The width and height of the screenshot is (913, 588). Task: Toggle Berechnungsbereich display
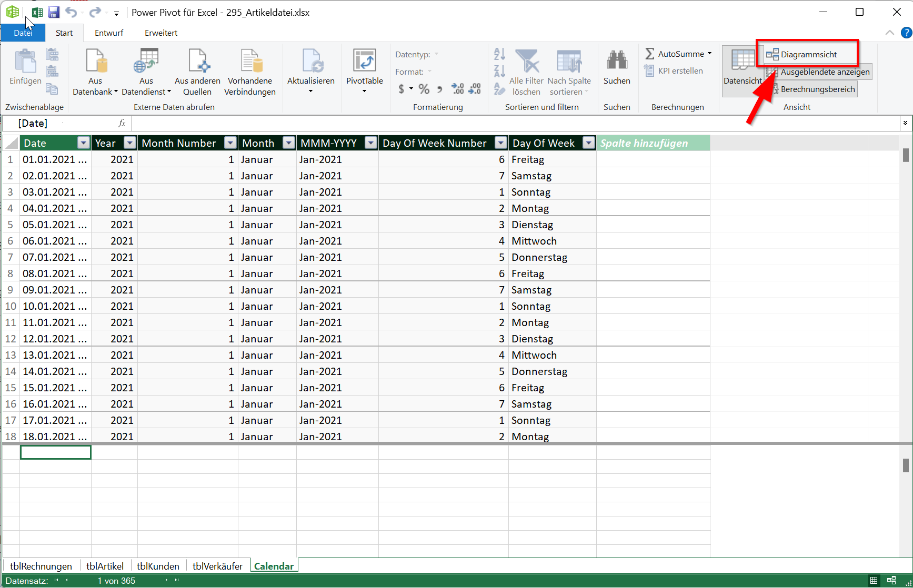pyautogui.click(x=811, y=89)
